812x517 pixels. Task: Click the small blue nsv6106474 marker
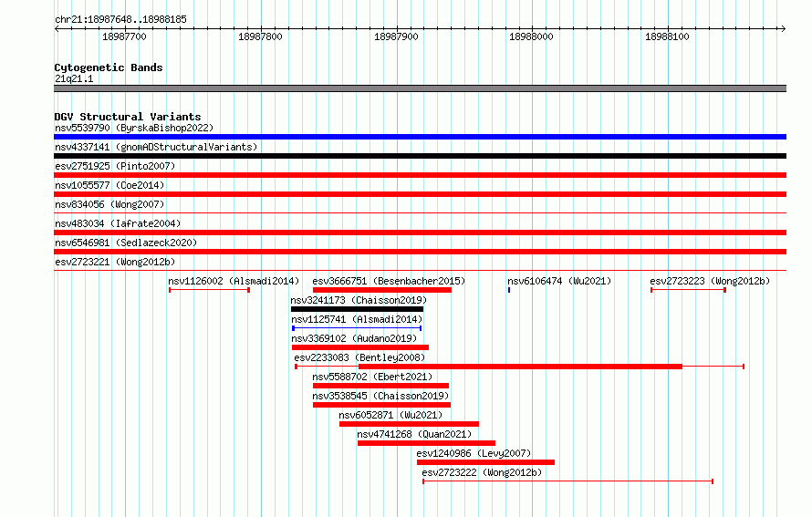coord(509,290)
